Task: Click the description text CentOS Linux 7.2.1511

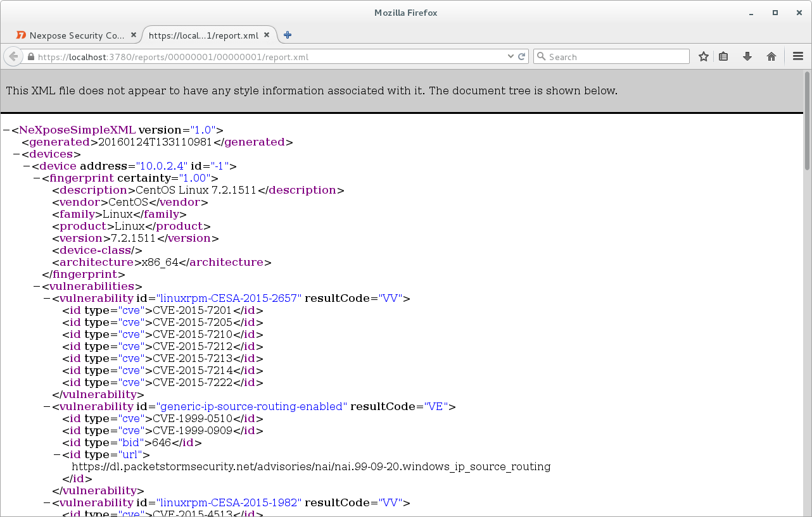Action: point(196,190)
